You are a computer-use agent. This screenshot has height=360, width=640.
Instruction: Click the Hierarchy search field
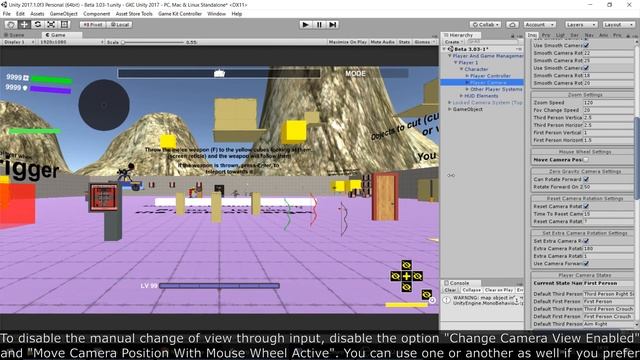click(x=492, y=42)
